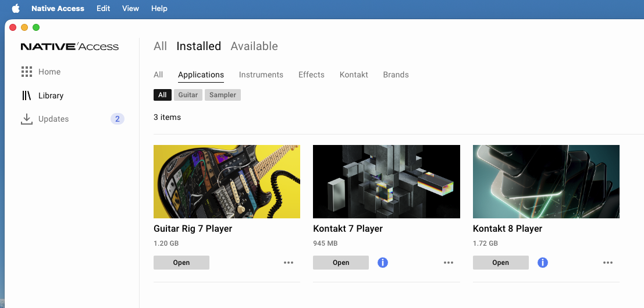Select the All filter chip
Image resolution: width=644 pixels, height=308 pixels.
point(162,95)
